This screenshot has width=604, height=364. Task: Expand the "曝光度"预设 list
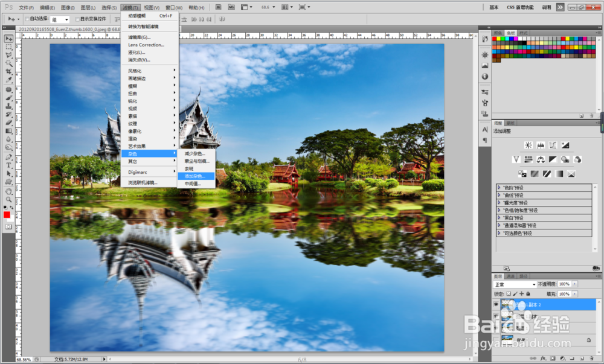coord(500,202)
